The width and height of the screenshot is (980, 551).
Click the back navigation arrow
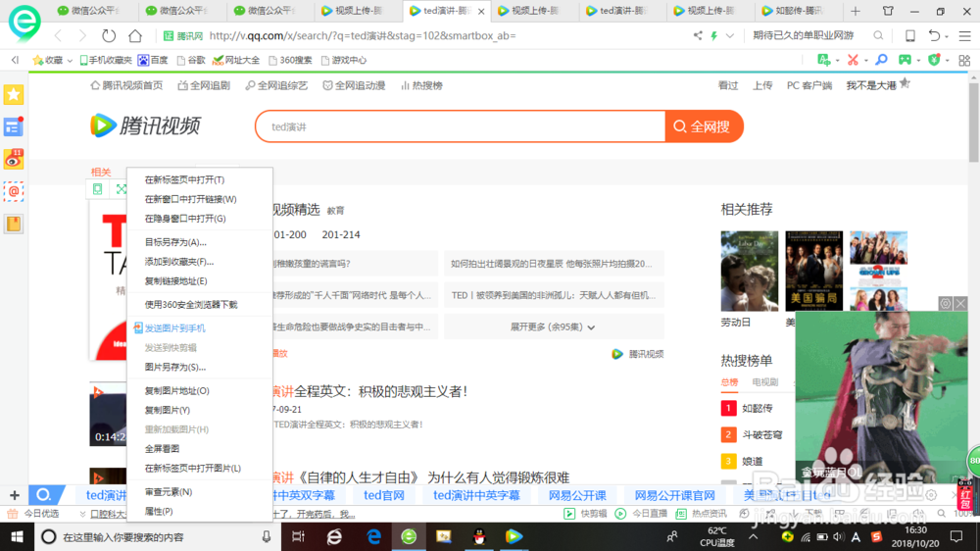click(58, 35)
